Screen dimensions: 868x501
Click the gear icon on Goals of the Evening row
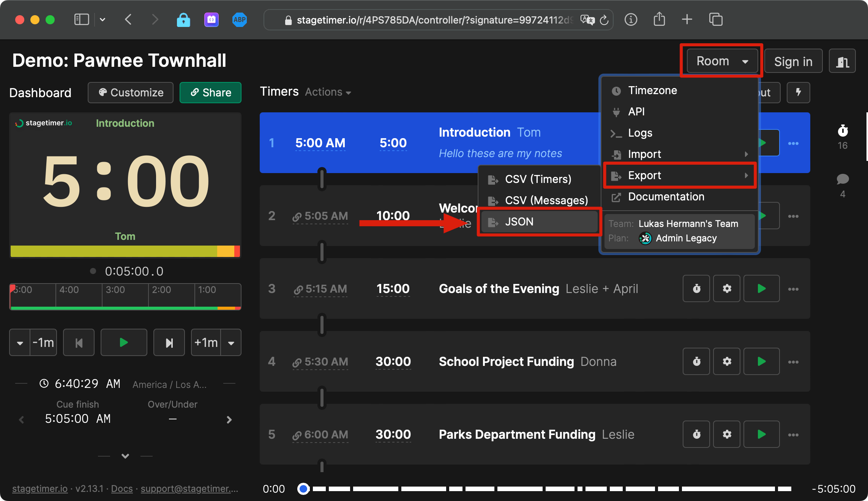pos(726,288)
